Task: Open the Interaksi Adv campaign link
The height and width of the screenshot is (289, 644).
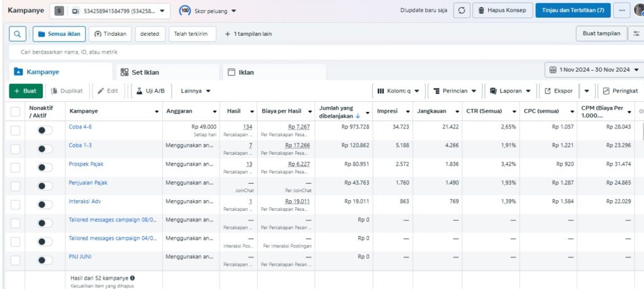Action: (84, 201)
